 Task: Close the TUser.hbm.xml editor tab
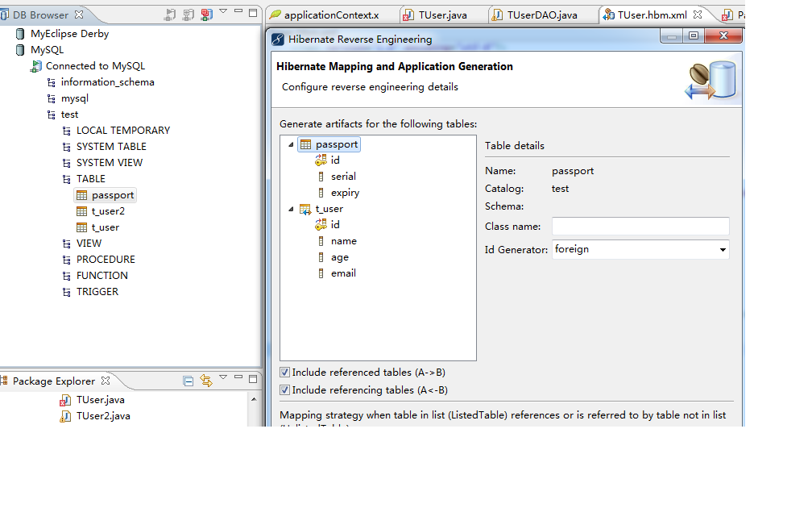tap(698, 15)
